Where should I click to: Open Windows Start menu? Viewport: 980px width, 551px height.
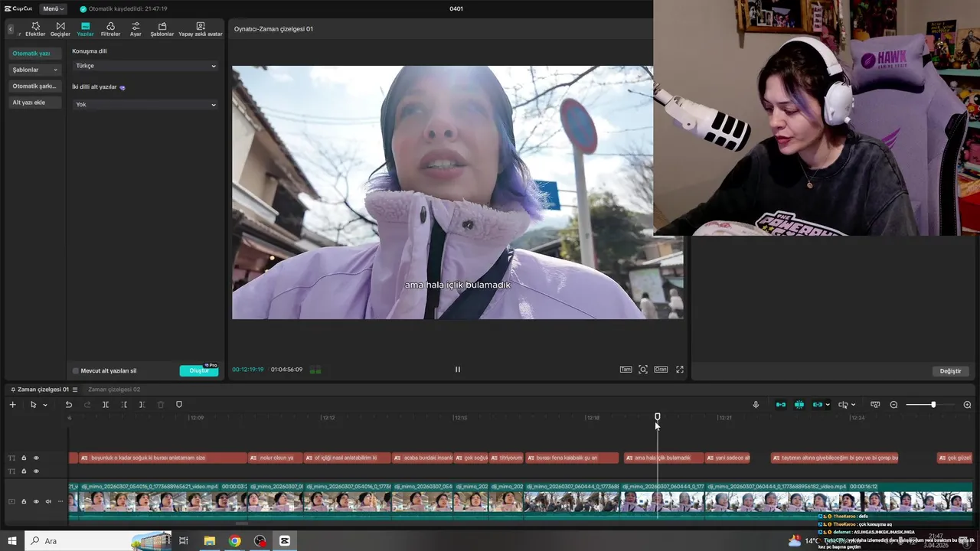[12, 540]
